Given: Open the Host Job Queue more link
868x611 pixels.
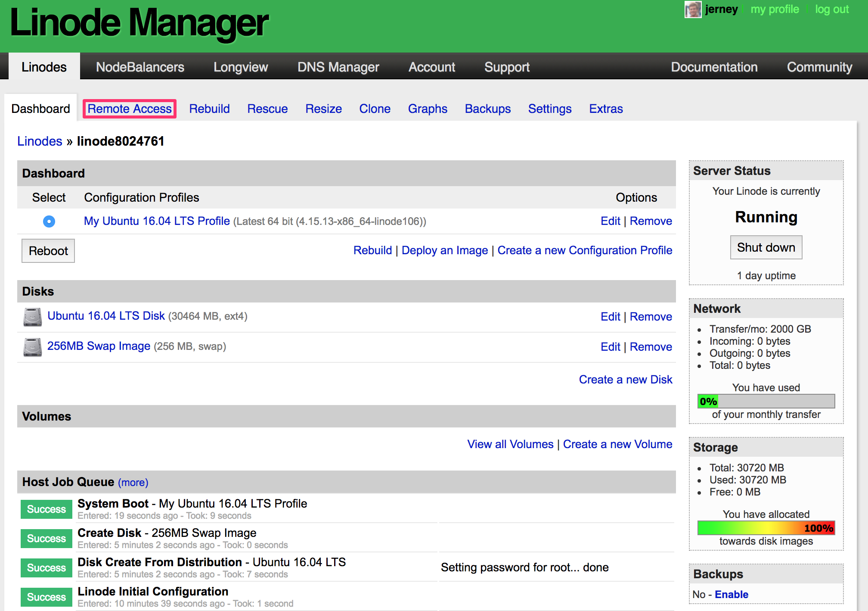Looking at the screenshot, I should pyautogui.click(x=133, y=482).
